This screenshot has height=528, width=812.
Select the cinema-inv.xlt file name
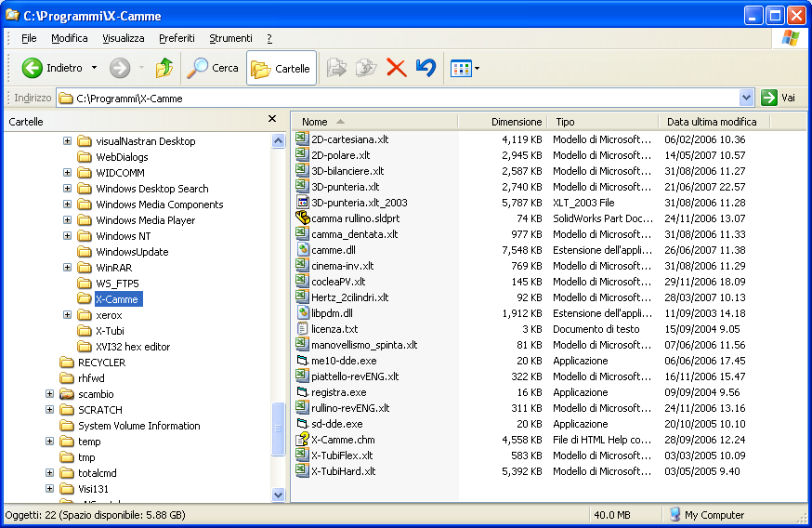coord(342,266)
